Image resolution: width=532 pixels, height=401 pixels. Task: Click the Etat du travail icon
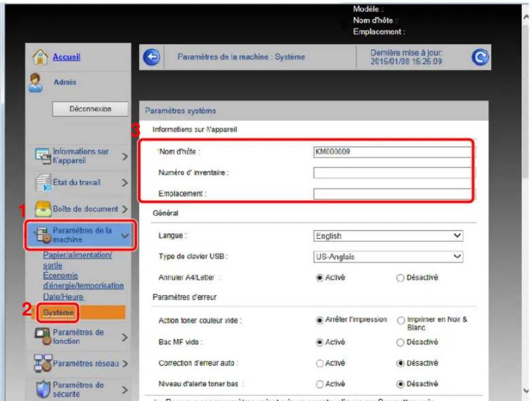coord(43,183)
